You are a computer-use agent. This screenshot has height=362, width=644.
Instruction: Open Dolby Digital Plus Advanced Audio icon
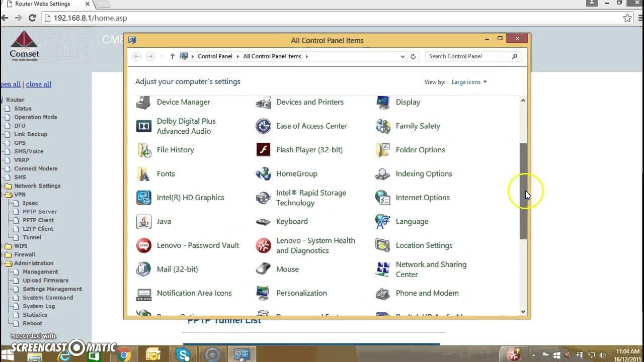[x=143, y=126]
